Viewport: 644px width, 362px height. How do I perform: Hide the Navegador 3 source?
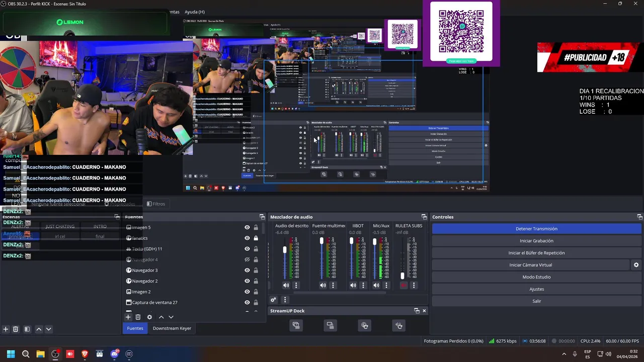click(247, 270)
